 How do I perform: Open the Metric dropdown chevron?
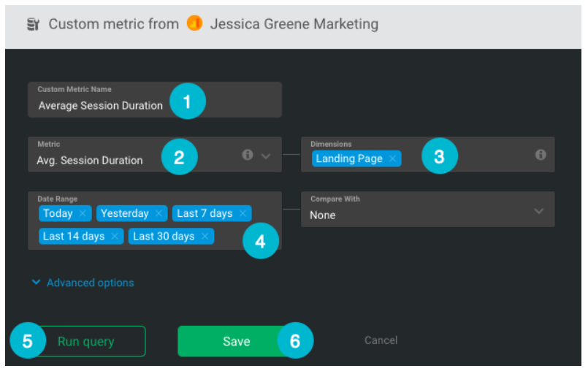coord(266,155)
